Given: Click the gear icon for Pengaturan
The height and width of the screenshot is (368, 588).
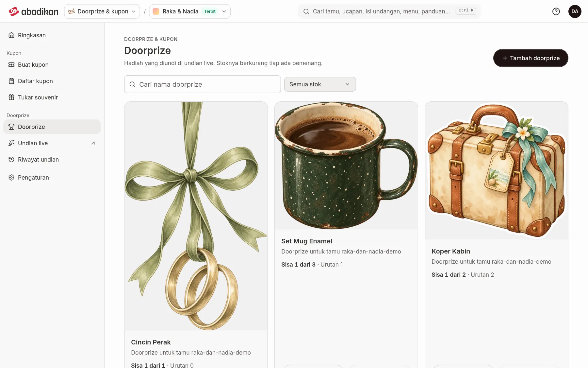Looking at the screenshot, I should point(11,178).
